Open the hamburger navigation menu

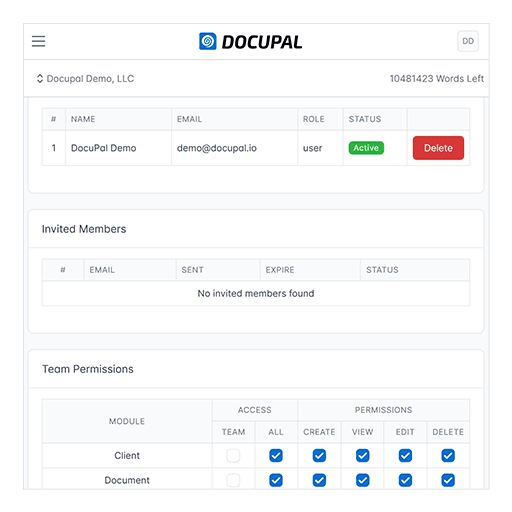(x=38, y=41)
